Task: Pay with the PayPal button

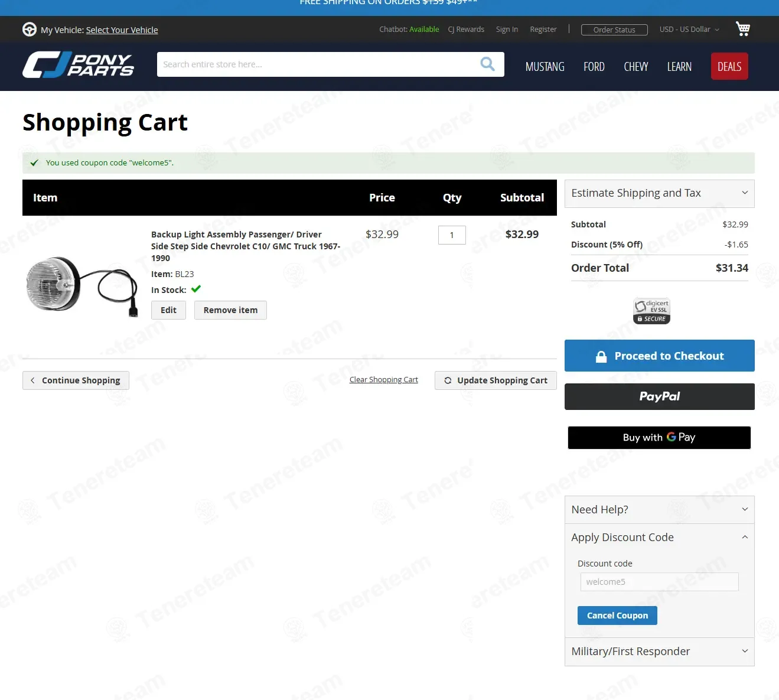Action: click(x=659, y=396)
